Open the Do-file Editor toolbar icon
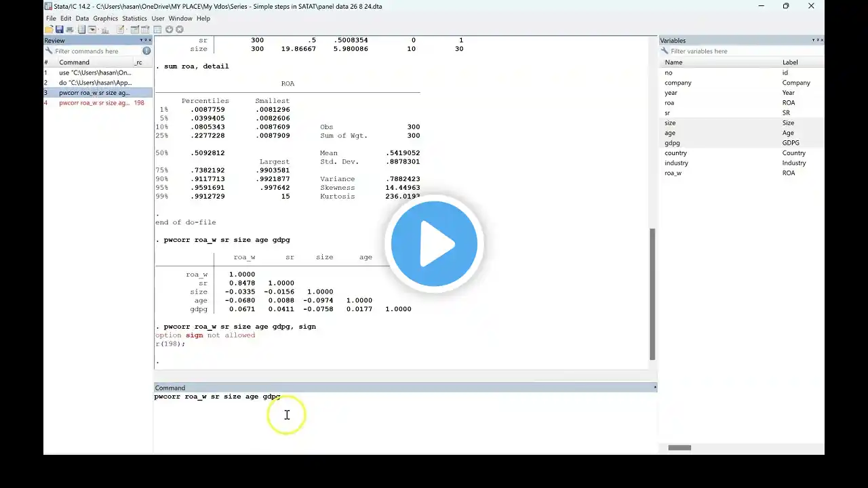Viewport: 868px width, 488px height. [121, 29]
